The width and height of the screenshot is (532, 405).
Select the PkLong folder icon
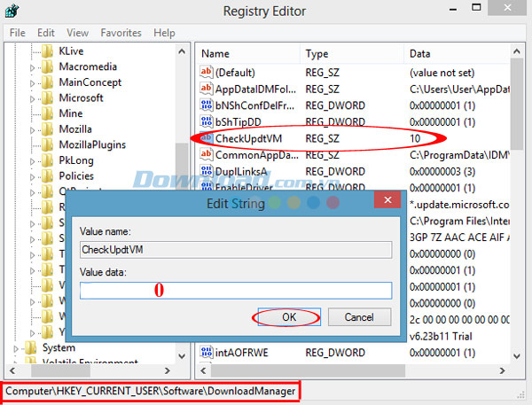coord(48,160)
